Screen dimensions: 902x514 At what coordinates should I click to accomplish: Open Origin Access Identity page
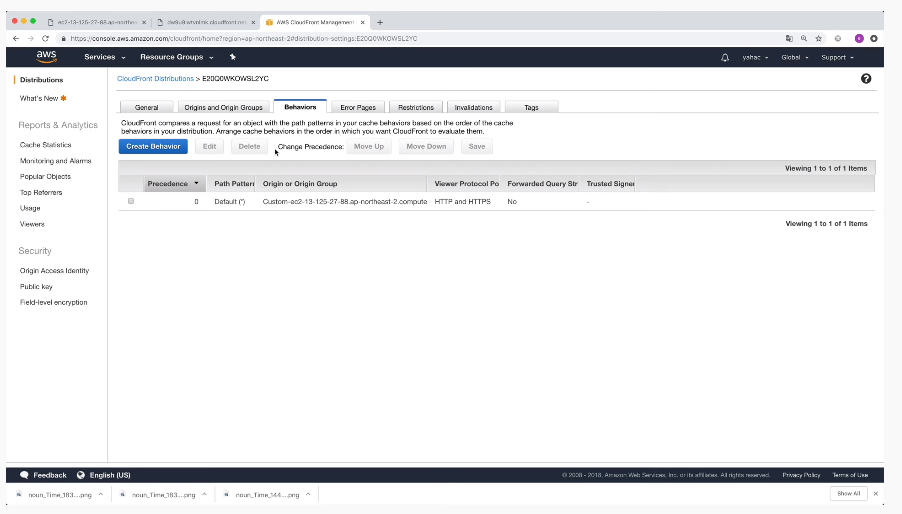pyautogui.click(x=54, y=271)
